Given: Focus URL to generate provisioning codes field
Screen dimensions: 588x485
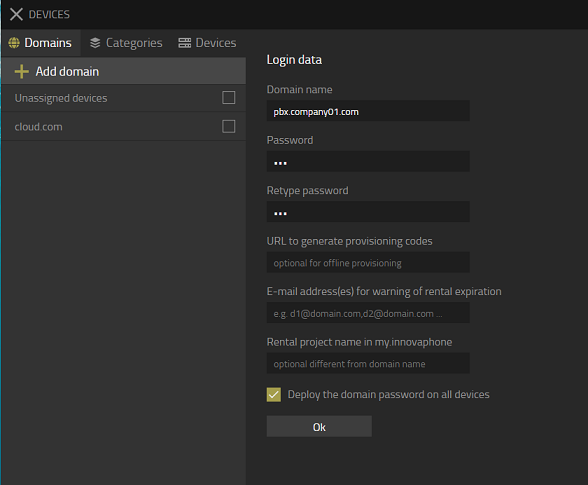Looking at the screenshot, I should click(368, 262).
